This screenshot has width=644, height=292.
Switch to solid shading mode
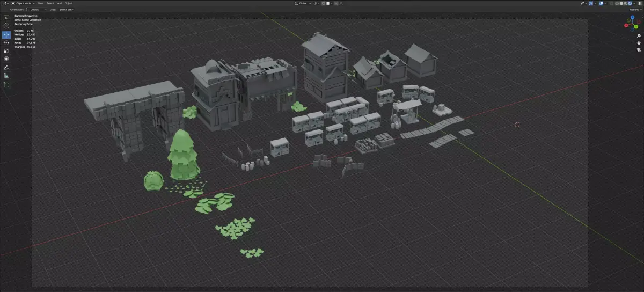point(621,3)
